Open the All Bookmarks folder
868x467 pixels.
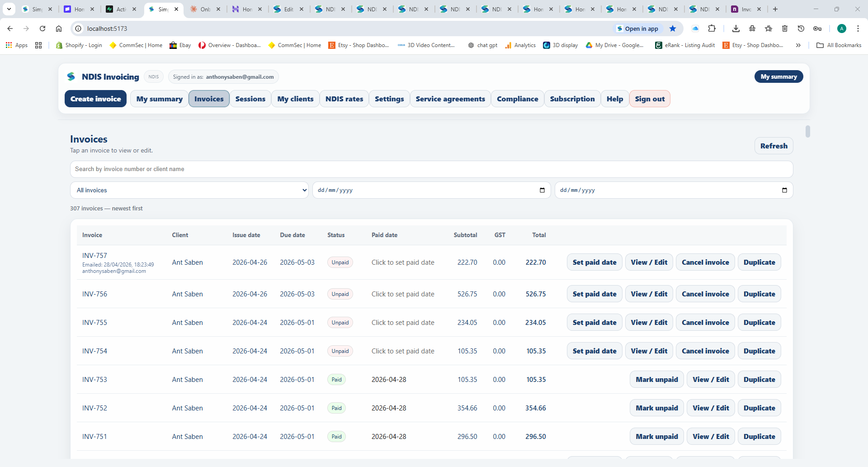839,45
